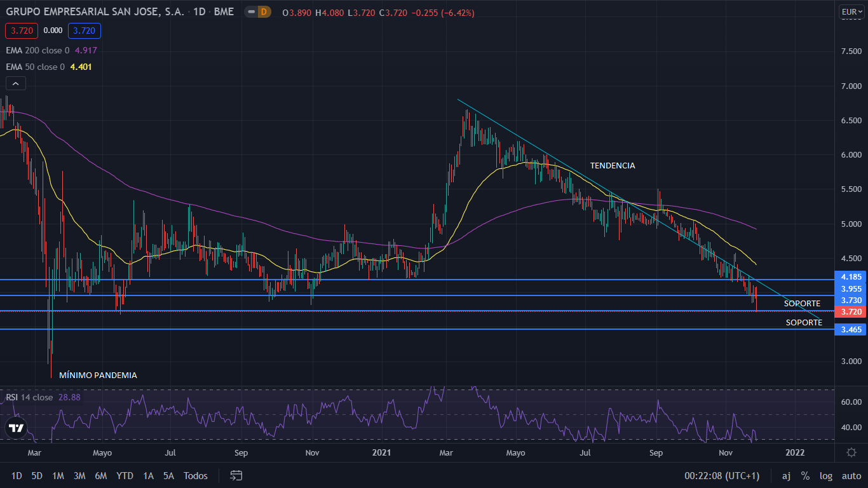This screenshot has width=868, height=488.
Task: Toggle the aj adjustment button
Action: [x=786, y=476]
